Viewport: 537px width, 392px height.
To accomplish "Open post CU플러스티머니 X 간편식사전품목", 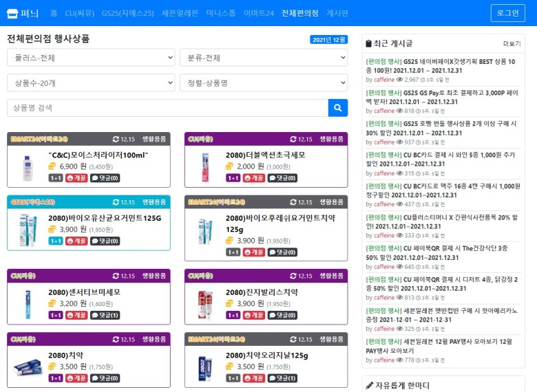I will coord(442,221).
